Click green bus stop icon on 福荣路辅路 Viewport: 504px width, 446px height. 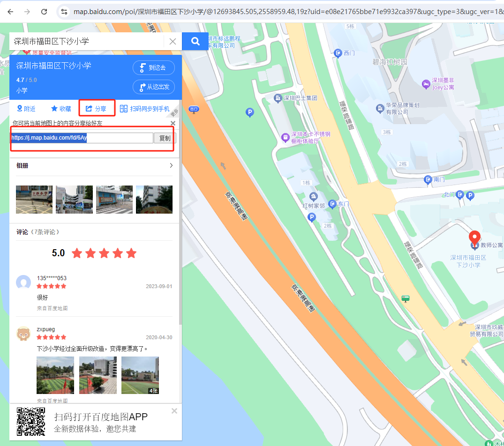[x=406, y=298]
